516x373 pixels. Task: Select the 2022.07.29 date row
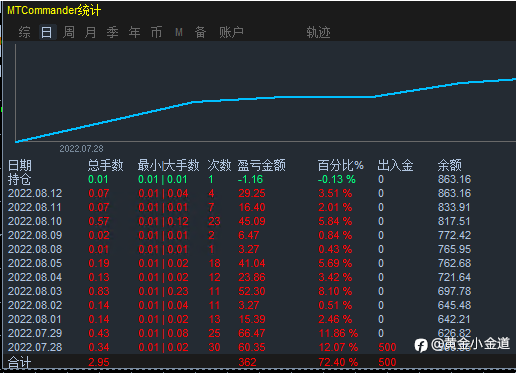click(x=35, y=333)
